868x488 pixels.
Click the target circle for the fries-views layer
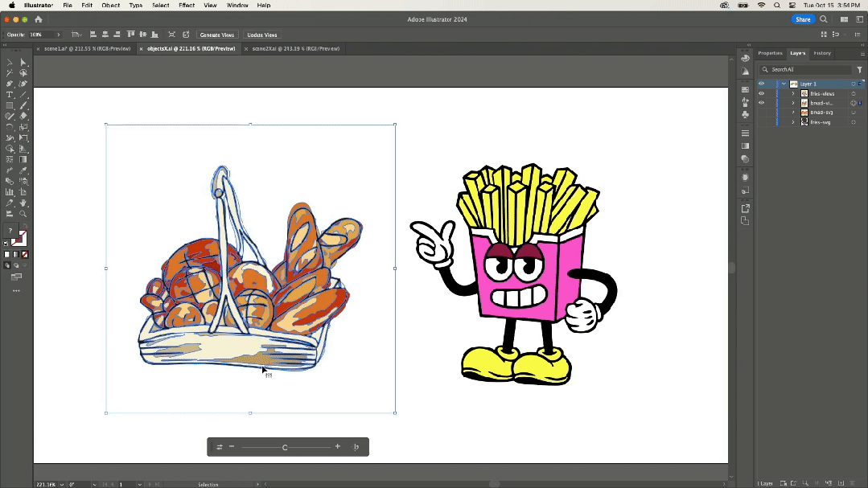click(853, 93)
